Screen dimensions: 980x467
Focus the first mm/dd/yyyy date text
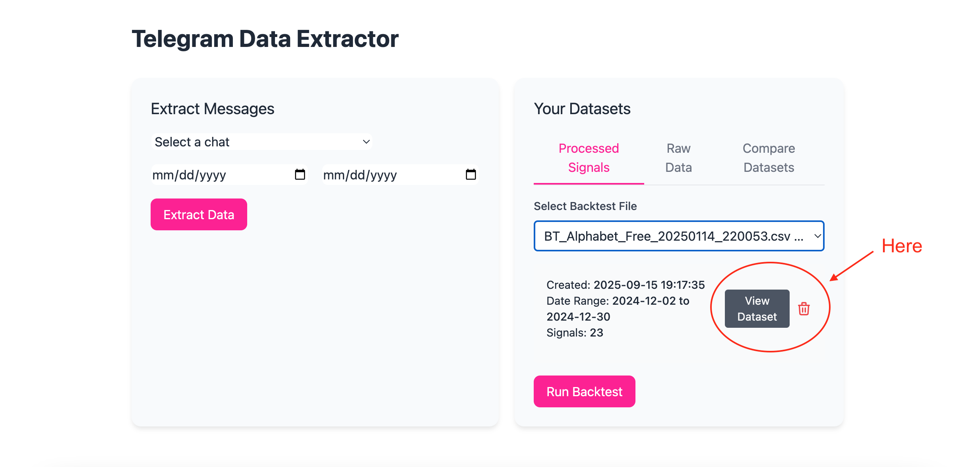coord(189,175)
